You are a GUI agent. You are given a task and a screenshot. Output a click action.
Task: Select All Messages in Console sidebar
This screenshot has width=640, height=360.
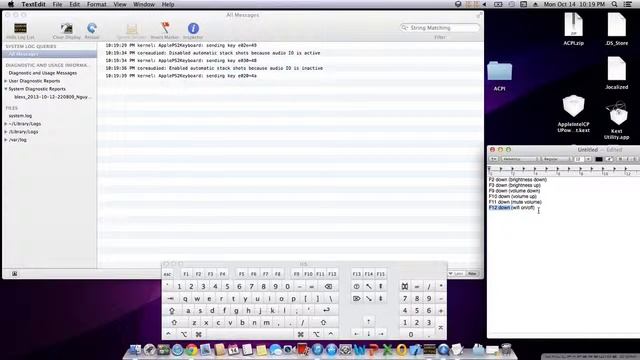point(49,54)
